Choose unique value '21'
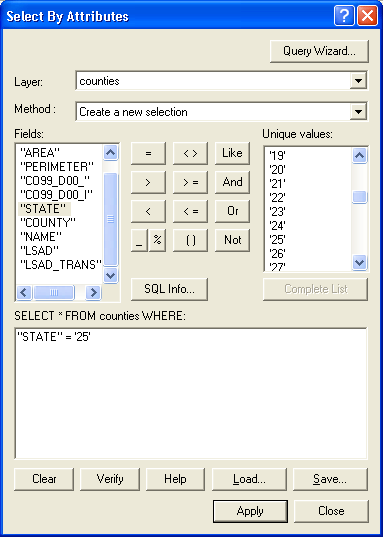Image resolution: width=383 pixels, height=537 pixels. (277, 184)
